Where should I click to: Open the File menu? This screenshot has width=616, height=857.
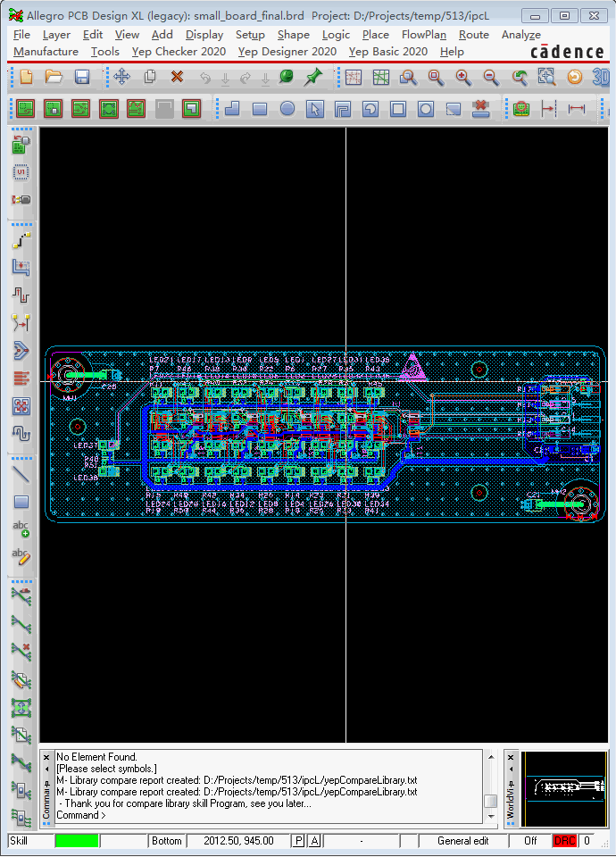[x=21, y=35]
